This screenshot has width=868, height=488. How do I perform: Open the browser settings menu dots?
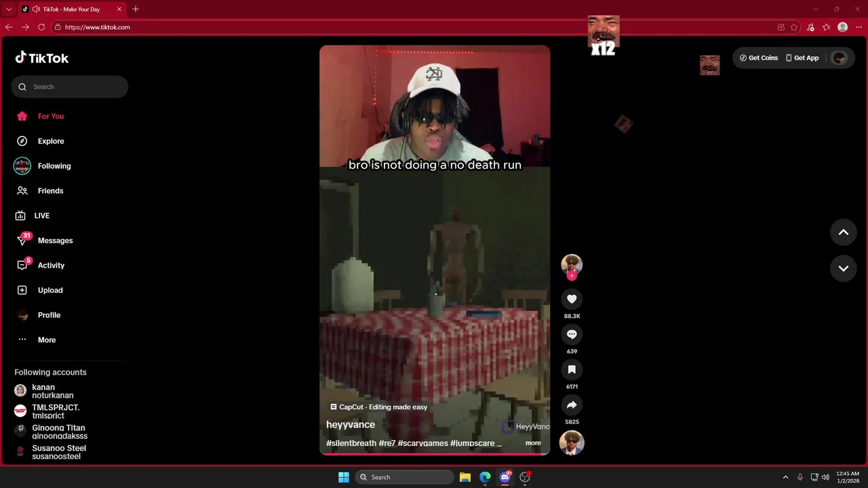pyautogui.click(x=859, y=27)
